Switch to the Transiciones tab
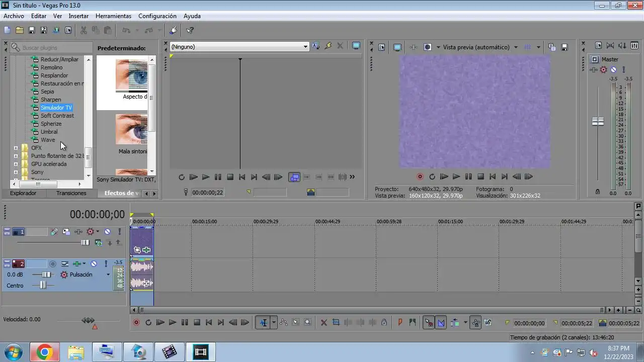This screenshot has width=644, height=362. coord(71,193)
